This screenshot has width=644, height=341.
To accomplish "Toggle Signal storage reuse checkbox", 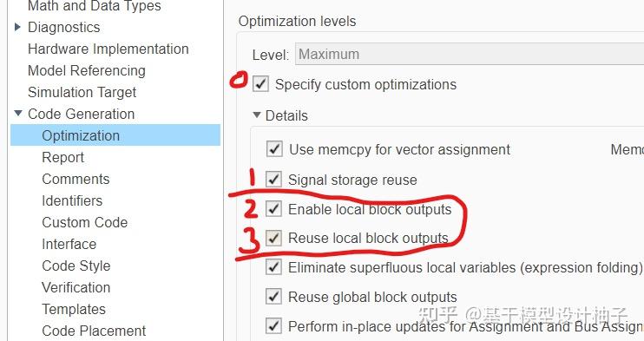I will 273,179.
